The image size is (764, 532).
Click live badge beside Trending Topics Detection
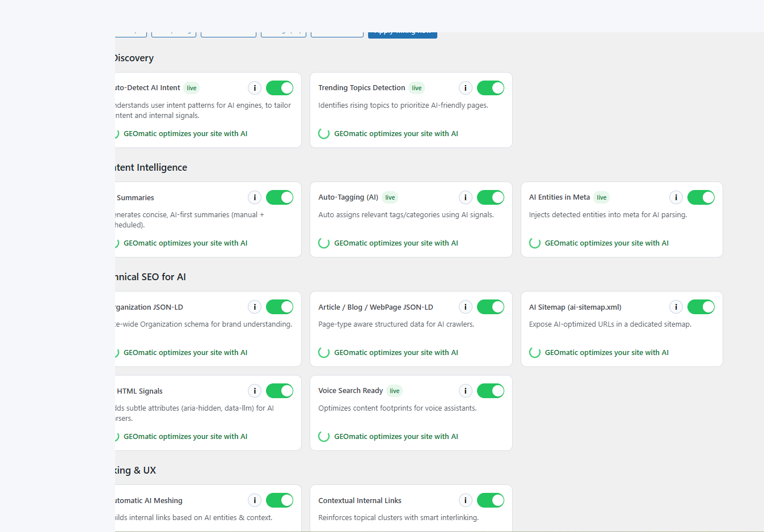417,88
